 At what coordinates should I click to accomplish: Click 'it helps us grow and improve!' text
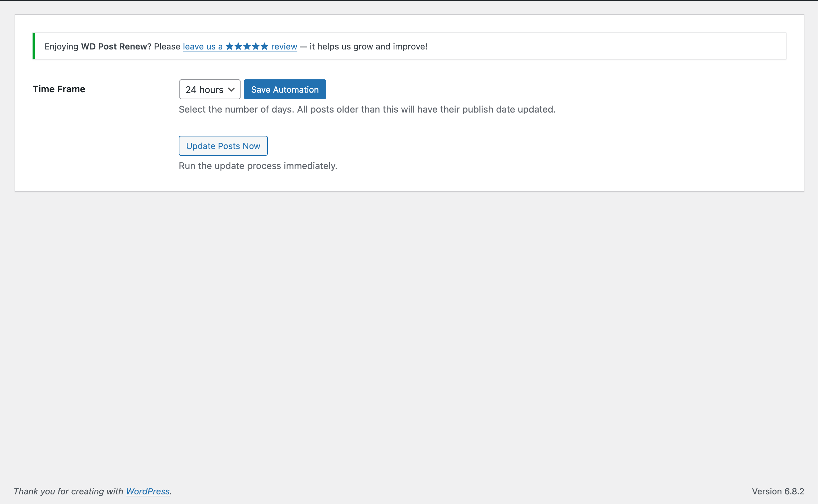pyautogui.click(x=368, y=47)
